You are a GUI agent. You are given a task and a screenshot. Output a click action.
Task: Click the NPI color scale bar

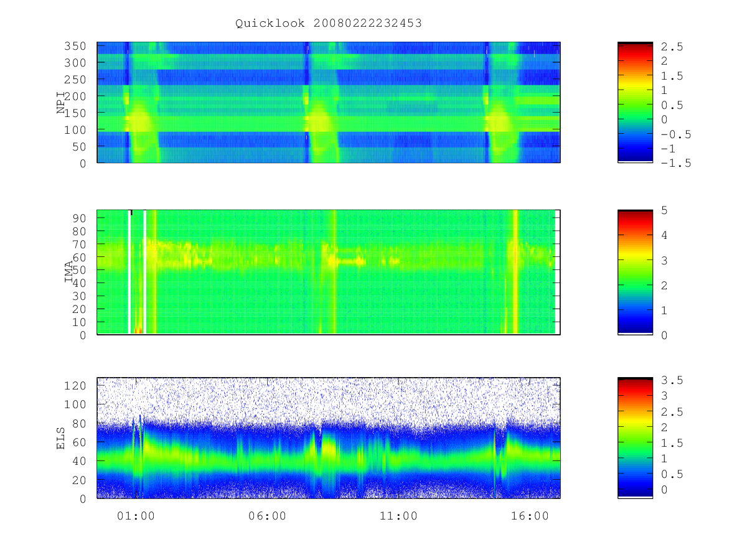pos(635,103)
